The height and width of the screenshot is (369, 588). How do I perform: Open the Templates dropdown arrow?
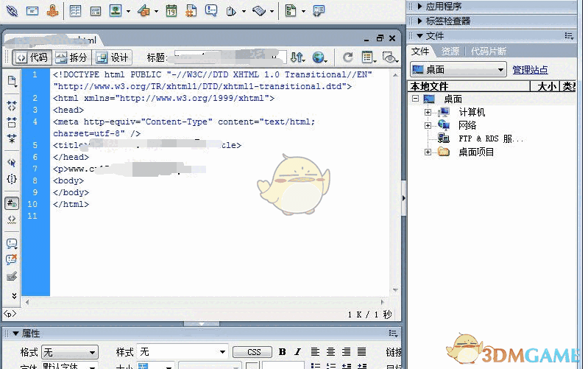pyautogui.click(x=303, y=11)
